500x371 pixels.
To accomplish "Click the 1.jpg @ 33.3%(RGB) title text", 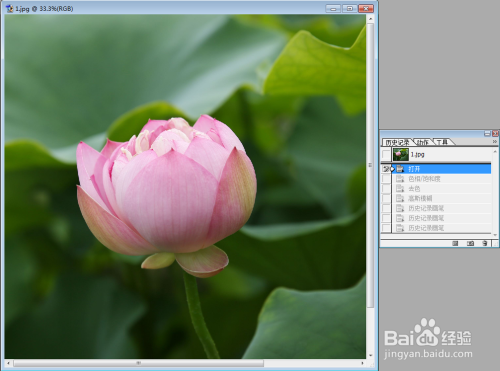I will click(44, 9).
